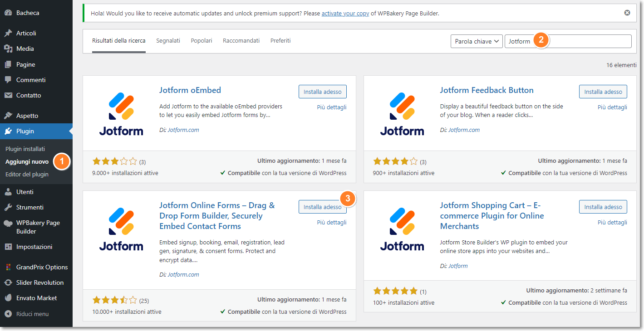This screenshot has height=331, width=644.
Task: Open the Jotform Shopping Cart title link
Action: pos(492,216)
